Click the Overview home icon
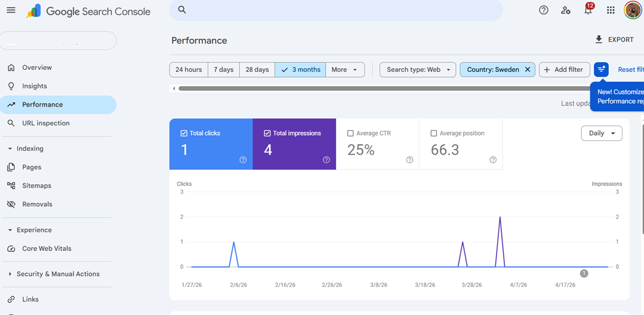This screenshot has height=315, width=644. click(x=11, y=68)
